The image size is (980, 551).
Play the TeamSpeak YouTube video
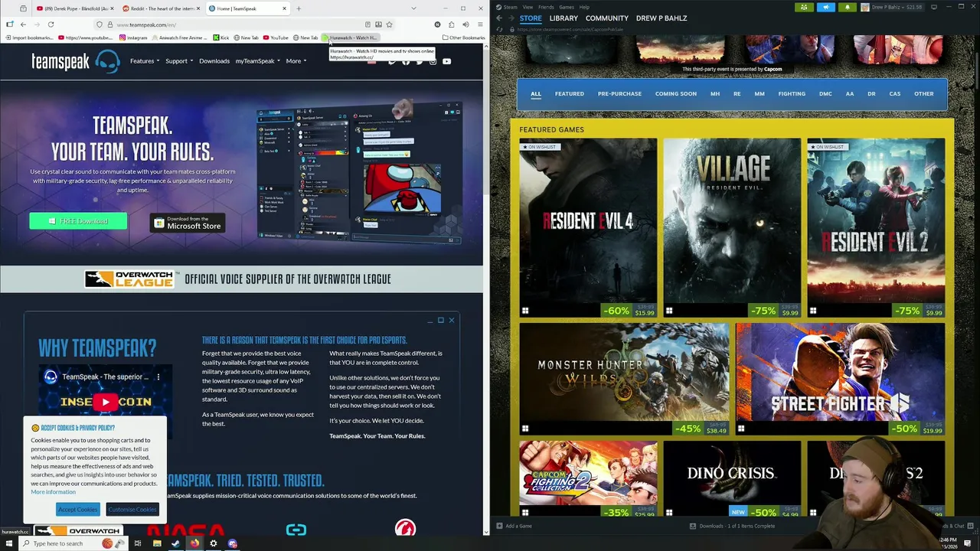click(x=106, y=402)
